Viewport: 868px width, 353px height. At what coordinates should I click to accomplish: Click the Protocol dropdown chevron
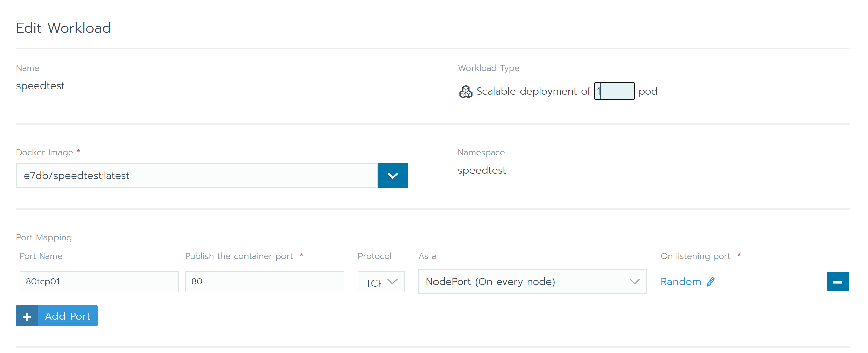point(392,282)
